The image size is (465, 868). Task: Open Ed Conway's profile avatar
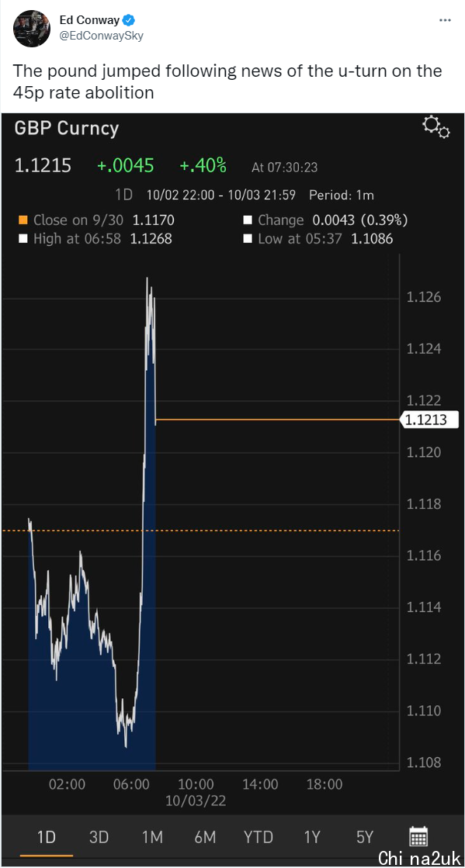[31, 28]
